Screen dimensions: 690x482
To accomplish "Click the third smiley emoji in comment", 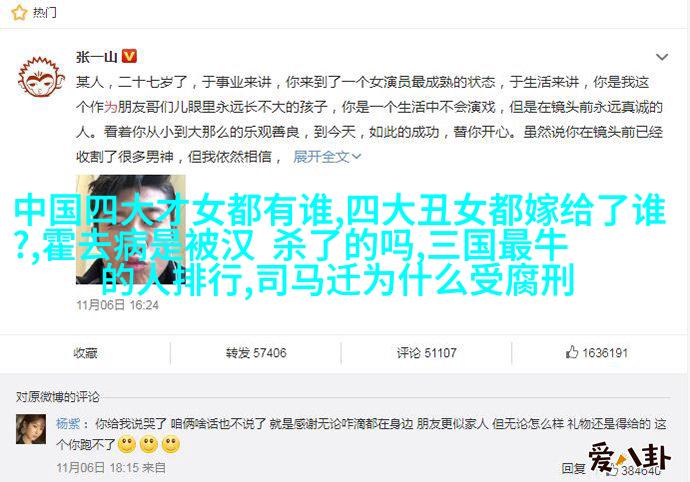I will (171, 445).
